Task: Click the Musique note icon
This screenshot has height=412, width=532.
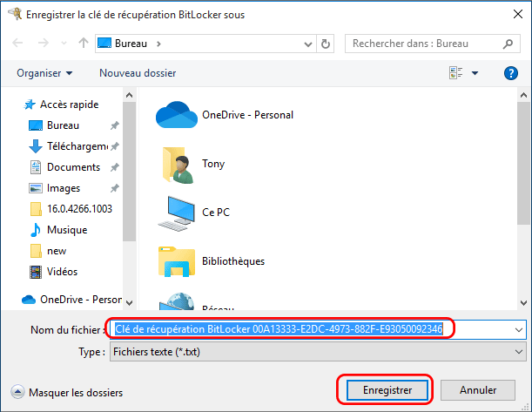Action: (x=36, y=230)
